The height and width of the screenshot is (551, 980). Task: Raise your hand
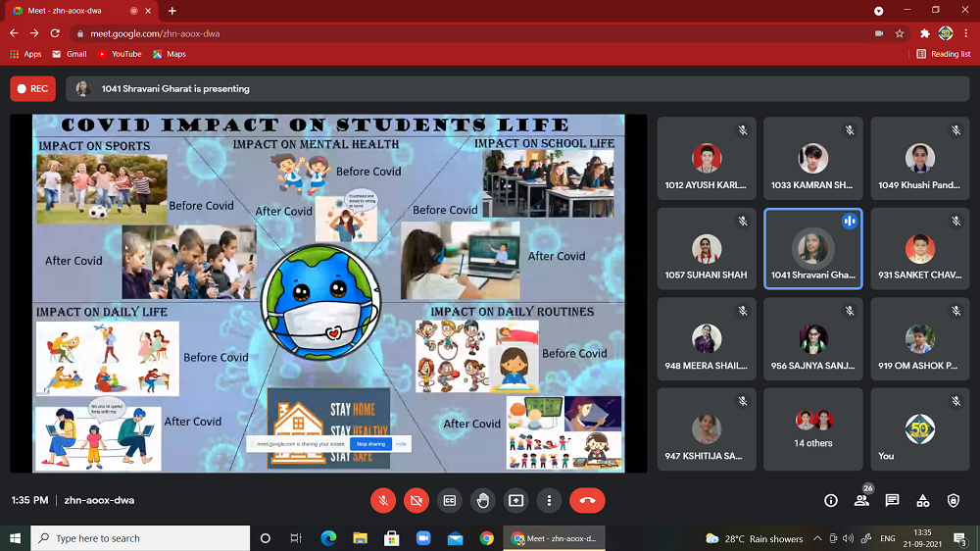pyautogui.click(x=483, y=500)
